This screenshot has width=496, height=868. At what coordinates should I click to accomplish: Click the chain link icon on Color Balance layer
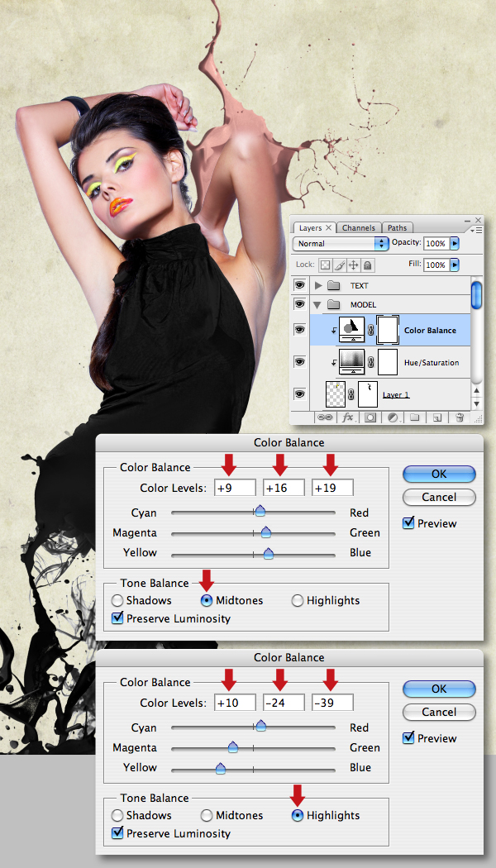371,331
